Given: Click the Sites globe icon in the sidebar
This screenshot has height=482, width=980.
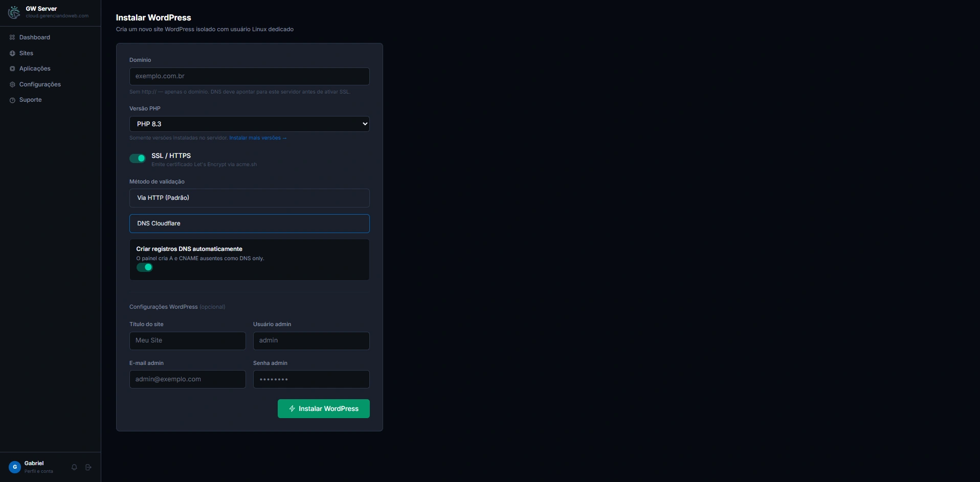Looking at the screenshot, I should click(12, 53).
